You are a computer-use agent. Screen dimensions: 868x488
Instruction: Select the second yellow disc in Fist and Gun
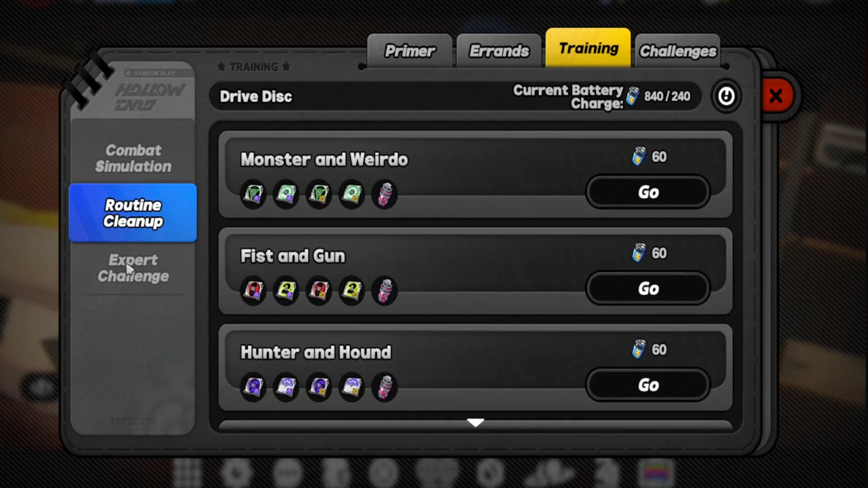pyautogui.click(x=352, y=291)
